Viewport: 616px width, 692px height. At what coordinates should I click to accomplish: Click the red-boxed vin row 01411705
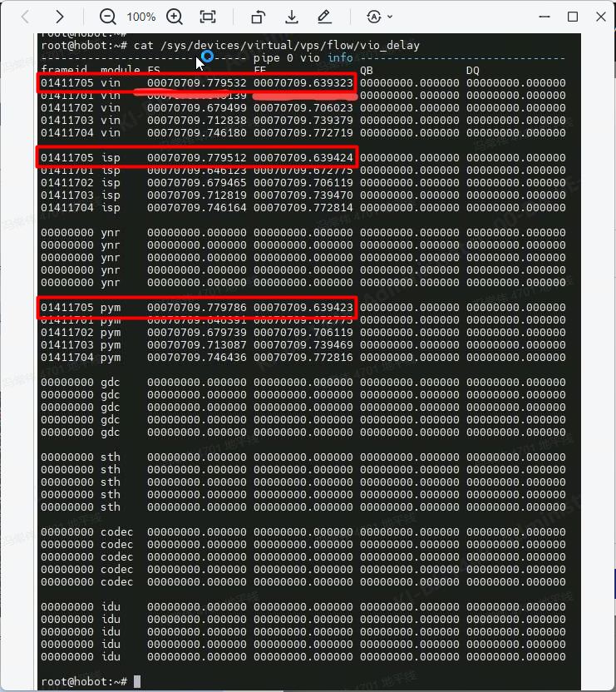click(197, 83)
